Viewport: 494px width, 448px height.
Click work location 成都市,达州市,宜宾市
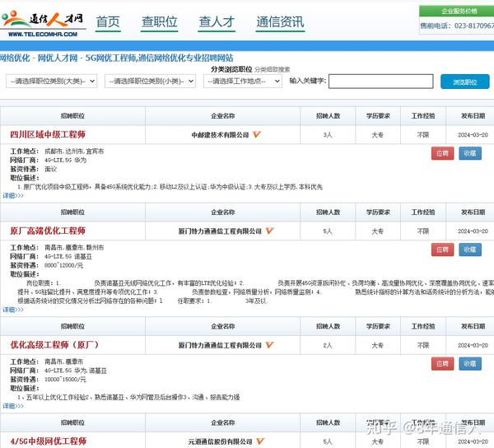click(74, 152)
